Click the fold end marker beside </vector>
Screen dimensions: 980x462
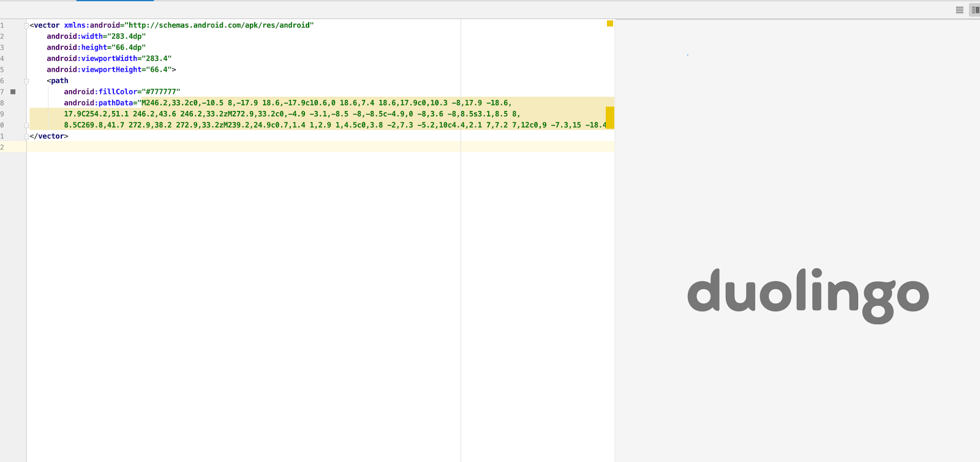[x=26, y=137]
